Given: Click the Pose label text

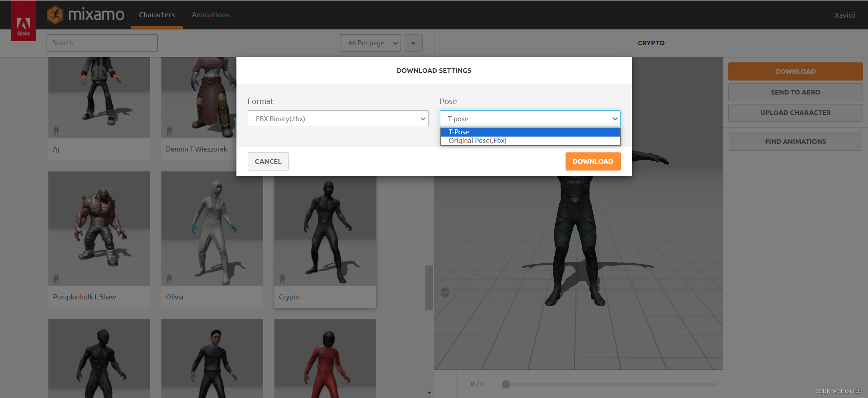Looking at the screenshot, I should click(x=448, y=101).
